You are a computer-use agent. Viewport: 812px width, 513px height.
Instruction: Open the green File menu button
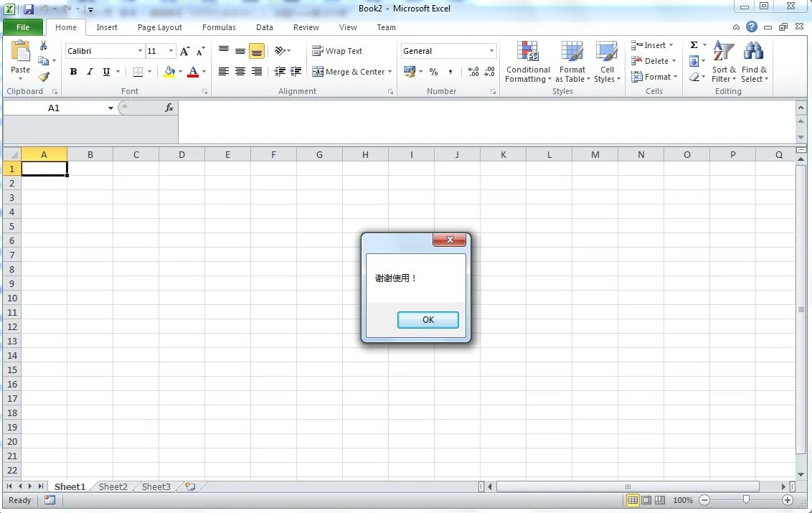pyautogui.click(x=23, y=27)
